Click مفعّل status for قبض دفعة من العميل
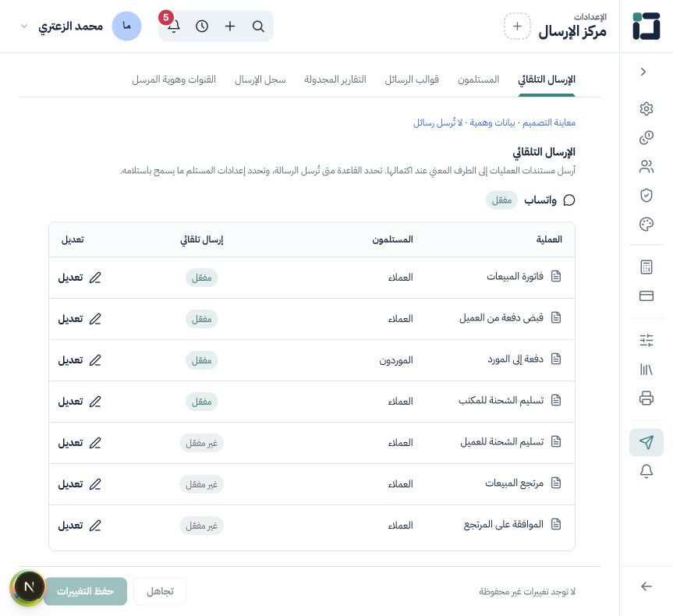This screenshot has width=673, height=616. [x=202, y=319]
